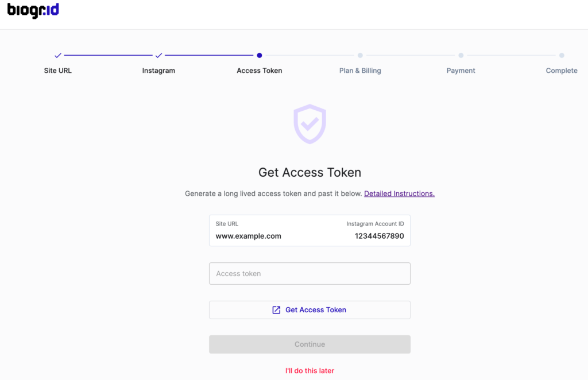The width and height of the screenshot is (588, 380).
Task: Choose I'll do this later
Action: coord(310,371)
